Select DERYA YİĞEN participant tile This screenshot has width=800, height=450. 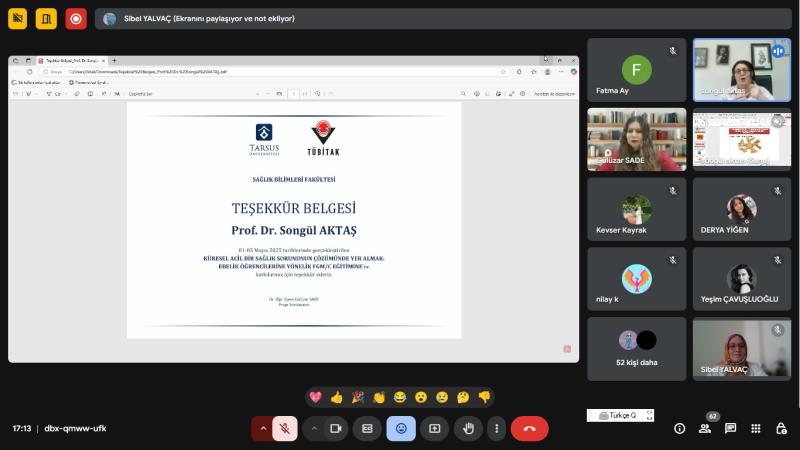tap(741, 209)
